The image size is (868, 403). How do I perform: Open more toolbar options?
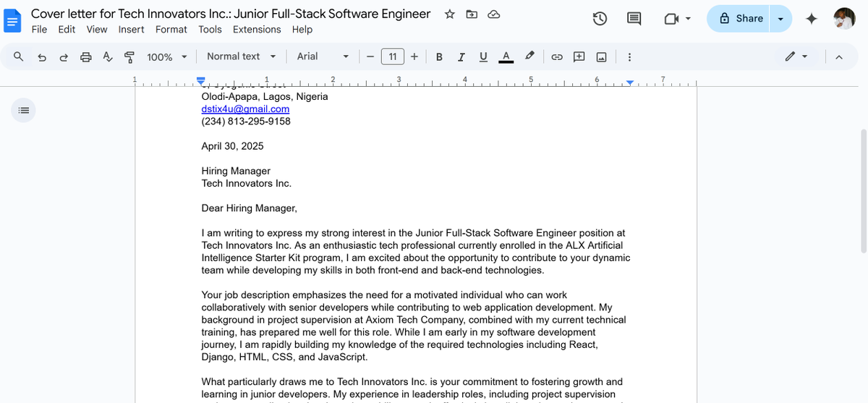(629, 56)
